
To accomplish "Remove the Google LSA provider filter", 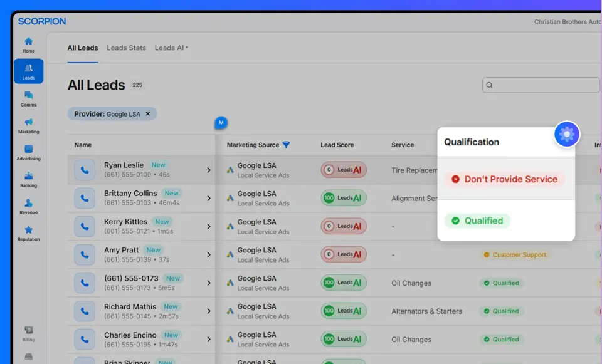I will (148, 114).
